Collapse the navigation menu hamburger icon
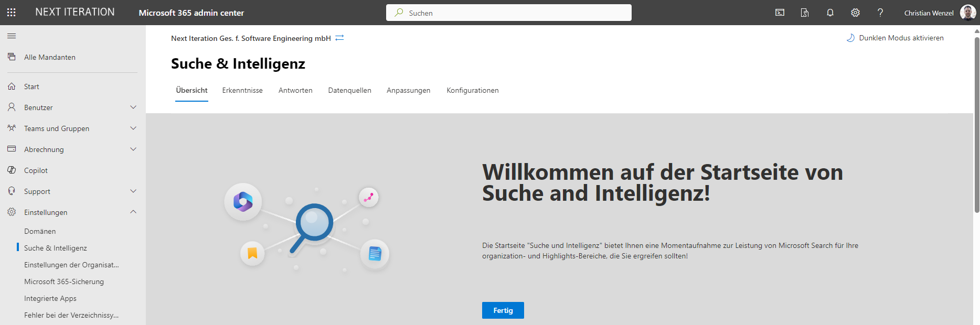This screenshot has height=325, width=980. click(x=12, y=36)
